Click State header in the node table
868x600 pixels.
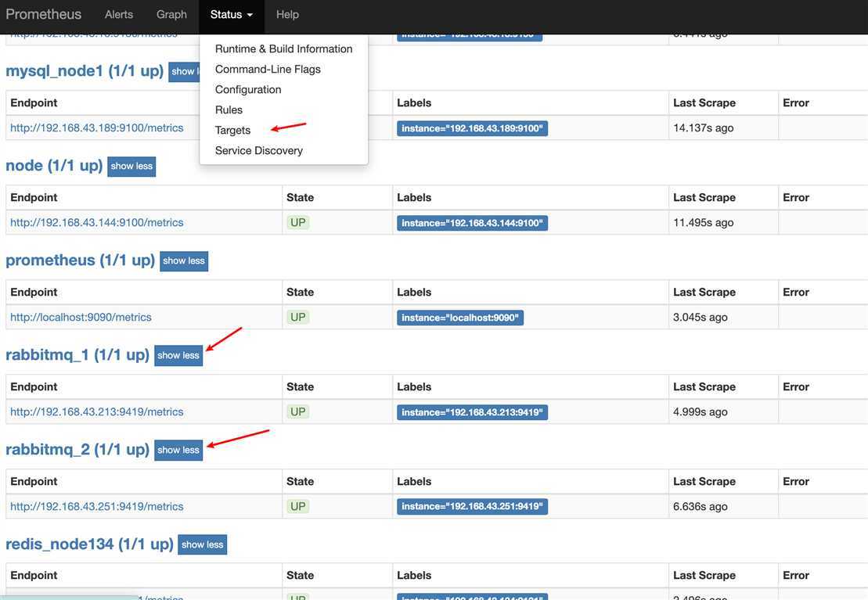[x=300, y=198]
